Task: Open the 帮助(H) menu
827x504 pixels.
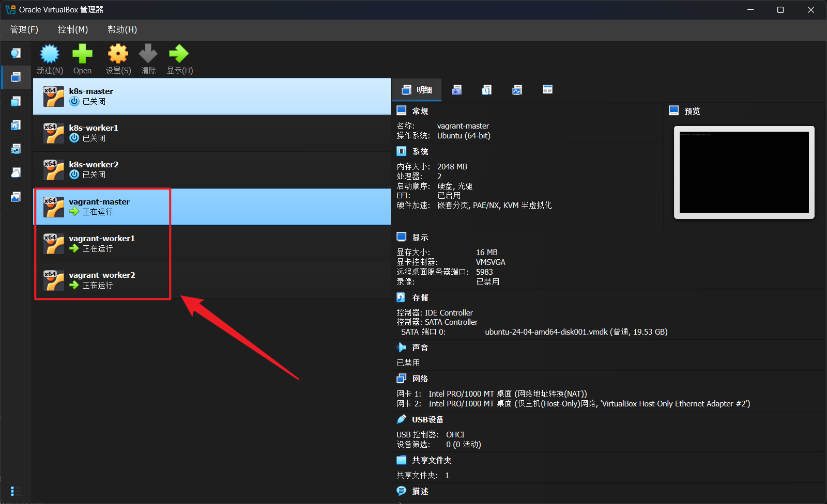Action: [122, 29]
